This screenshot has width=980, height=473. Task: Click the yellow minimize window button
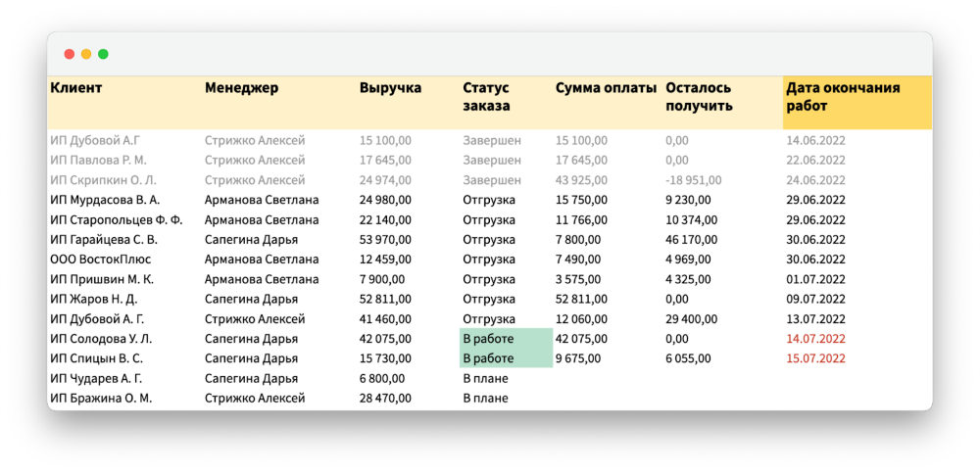86,55
